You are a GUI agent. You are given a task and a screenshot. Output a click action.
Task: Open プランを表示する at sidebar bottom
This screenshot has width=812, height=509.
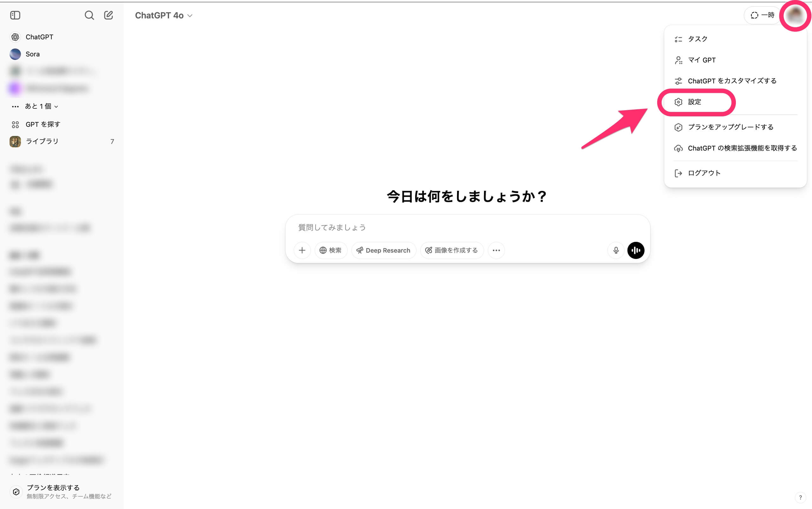pyautogui.click(x=62, y=492)
